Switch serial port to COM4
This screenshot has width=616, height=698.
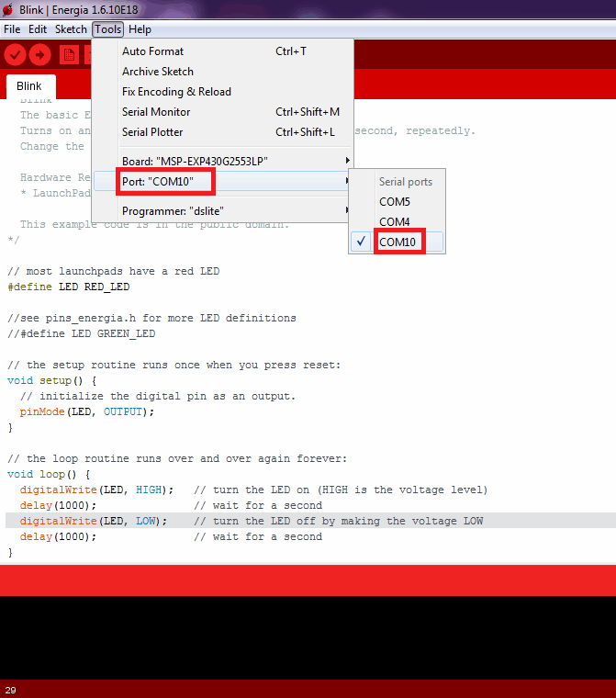point(395,221)
